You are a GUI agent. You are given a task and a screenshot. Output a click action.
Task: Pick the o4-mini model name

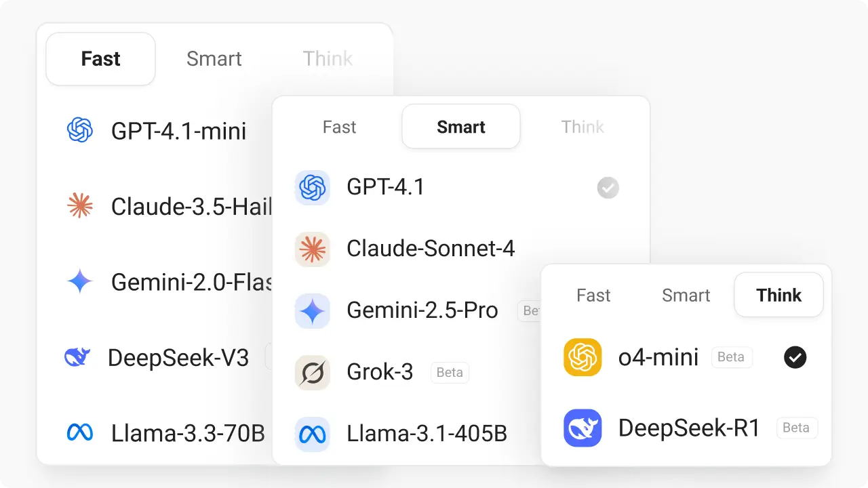[658, 357]
